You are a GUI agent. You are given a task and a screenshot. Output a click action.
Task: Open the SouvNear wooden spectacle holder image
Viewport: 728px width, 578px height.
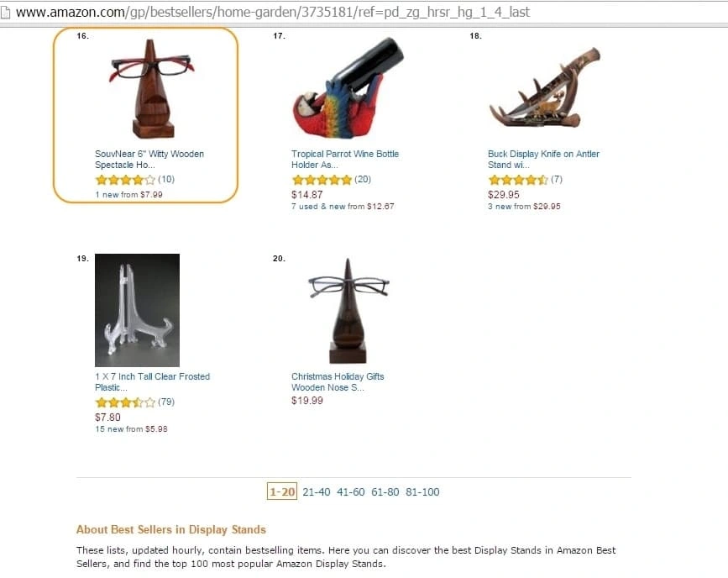point(152,89)
